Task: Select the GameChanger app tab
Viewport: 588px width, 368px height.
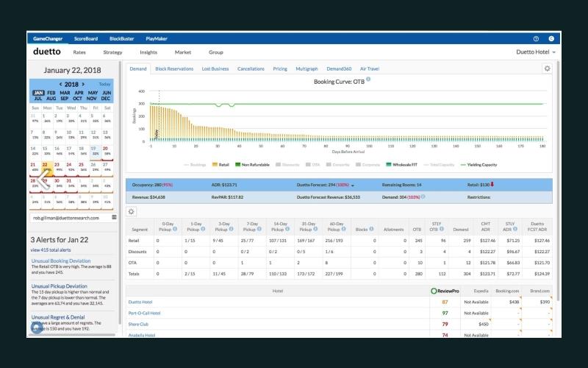Action: click(x=48, y=39)
